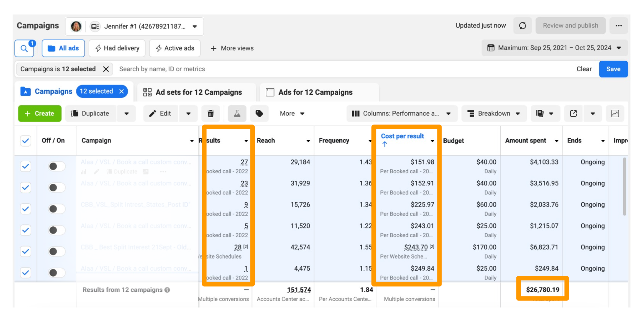Viewport: 644px width, 315px height.
Task: Click the refresh icon beside Updated just now
Action: coord(523,25)
